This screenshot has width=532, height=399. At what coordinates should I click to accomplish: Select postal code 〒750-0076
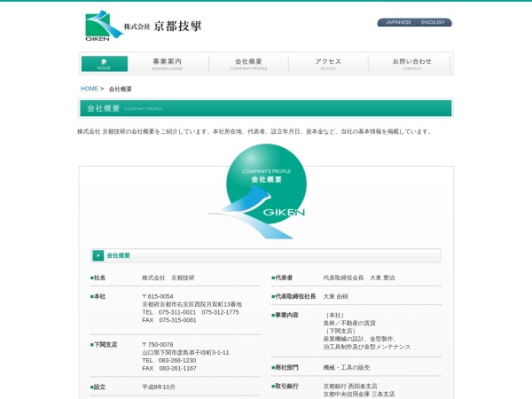[x=158, y=345]
